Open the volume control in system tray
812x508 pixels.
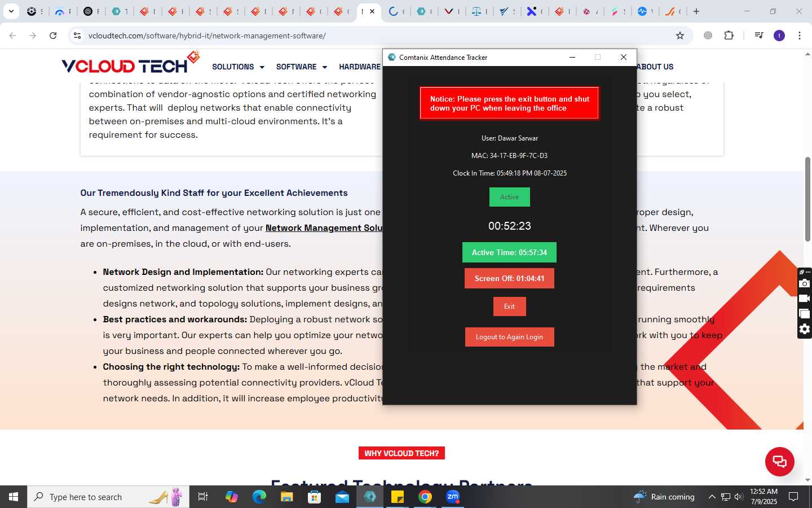(739, 497)
